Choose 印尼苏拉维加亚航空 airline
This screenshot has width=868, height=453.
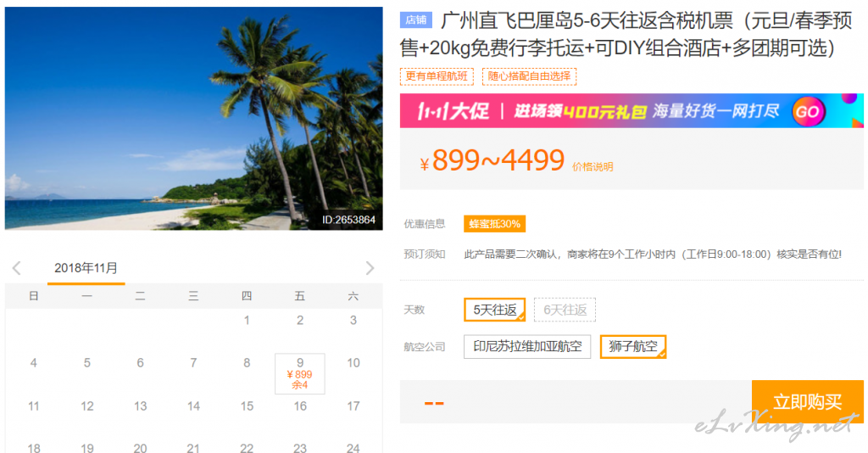point(527,347)
